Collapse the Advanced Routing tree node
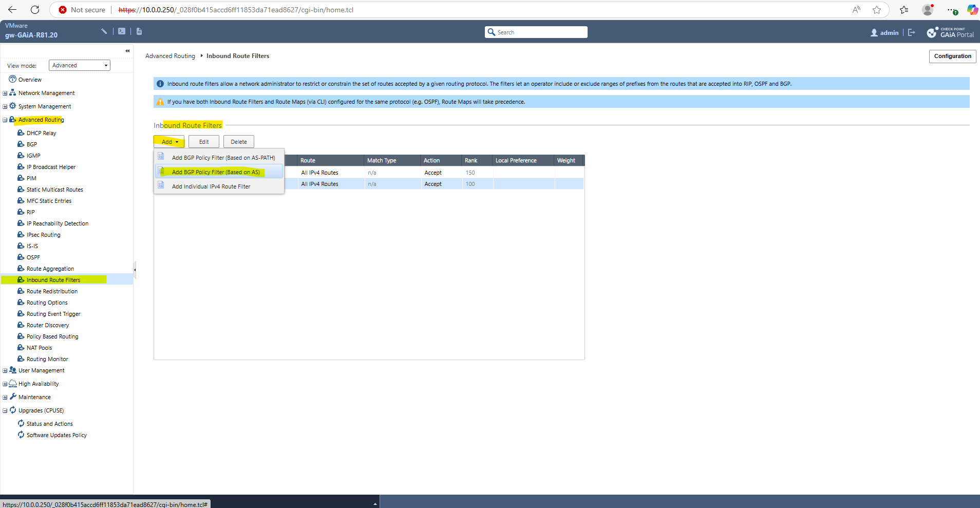980x508 pixels. click(x=5, y=120)
